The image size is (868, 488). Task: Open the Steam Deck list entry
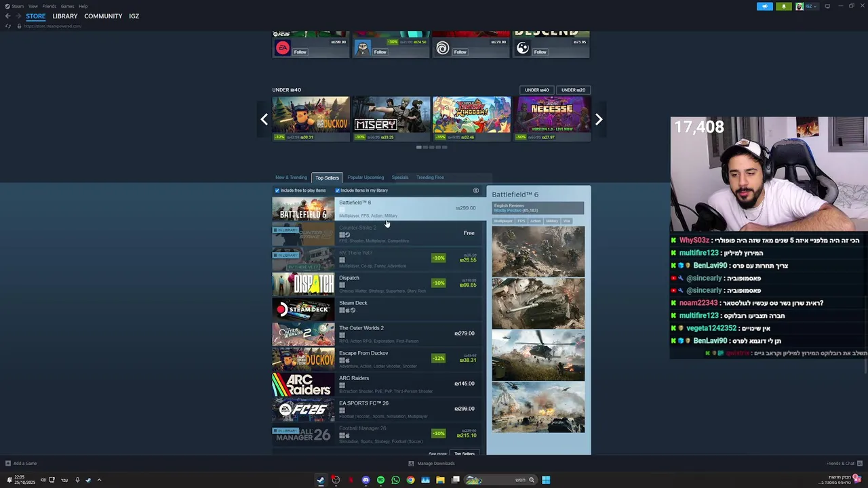(x=378, y=308)
